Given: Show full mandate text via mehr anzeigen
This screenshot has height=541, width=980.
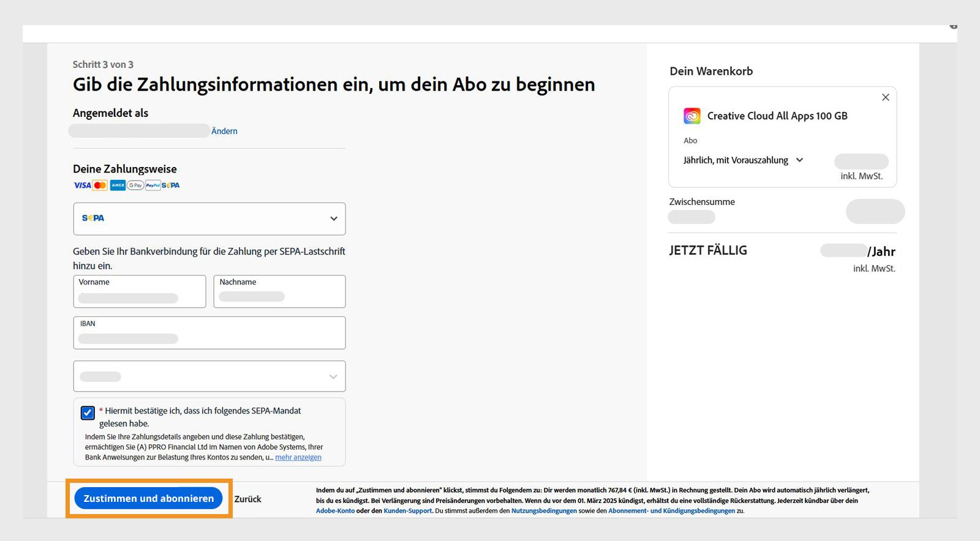Looking at the screenshot, I should (x=298, y=457).
